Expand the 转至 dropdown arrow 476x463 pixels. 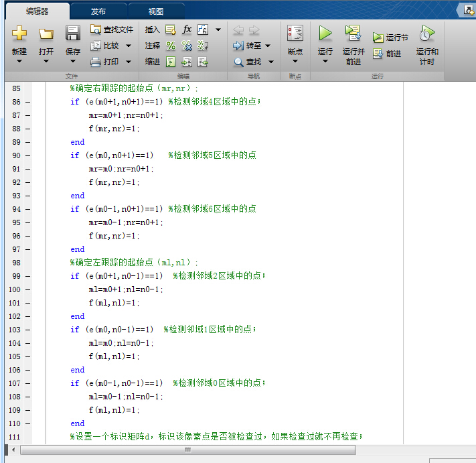(x=268, y=46)
